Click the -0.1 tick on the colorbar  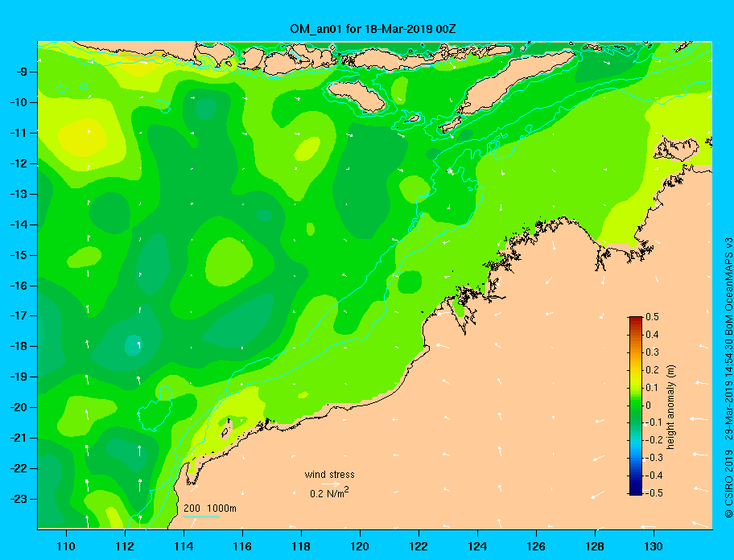point(654,422)
